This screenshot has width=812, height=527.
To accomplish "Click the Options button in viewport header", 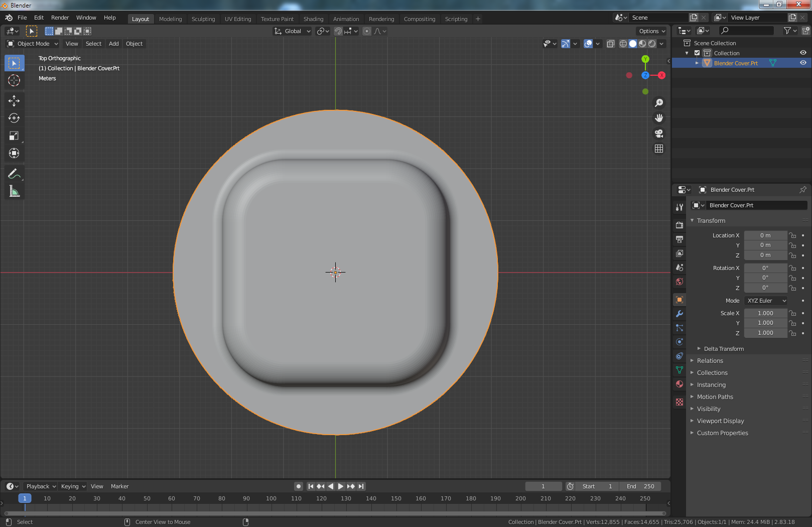I will coord(652,31).
